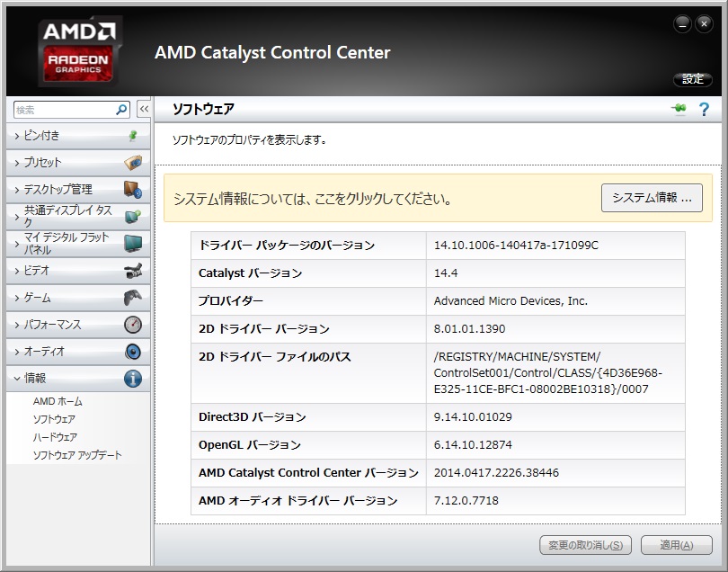Click the パフォーマンス gauge icon
This screenshot has height=572, width=728.
pos(133,325)
